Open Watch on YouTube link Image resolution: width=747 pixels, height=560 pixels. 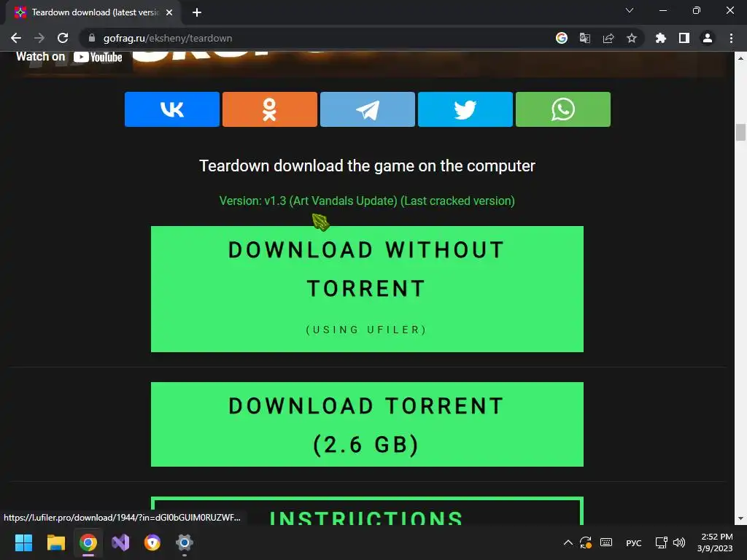69,57
